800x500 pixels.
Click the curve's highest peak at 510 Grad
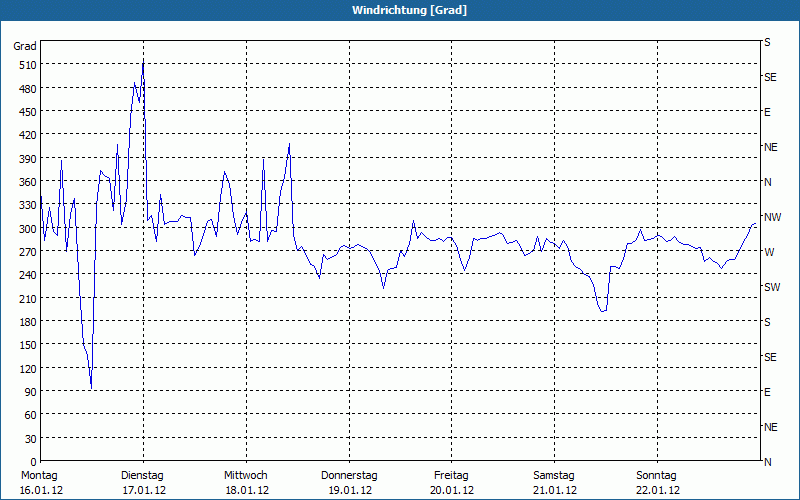[x=143, y=63]
